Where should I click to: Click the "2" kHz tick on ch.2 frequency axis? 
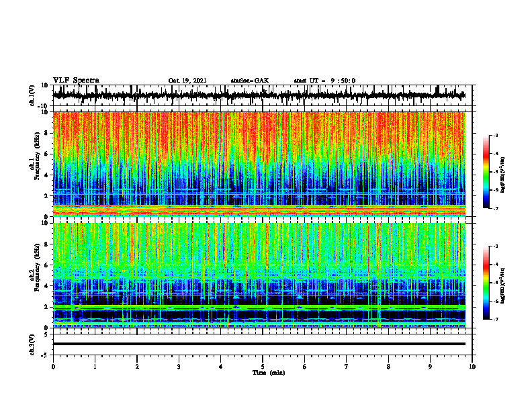point(46,307)
